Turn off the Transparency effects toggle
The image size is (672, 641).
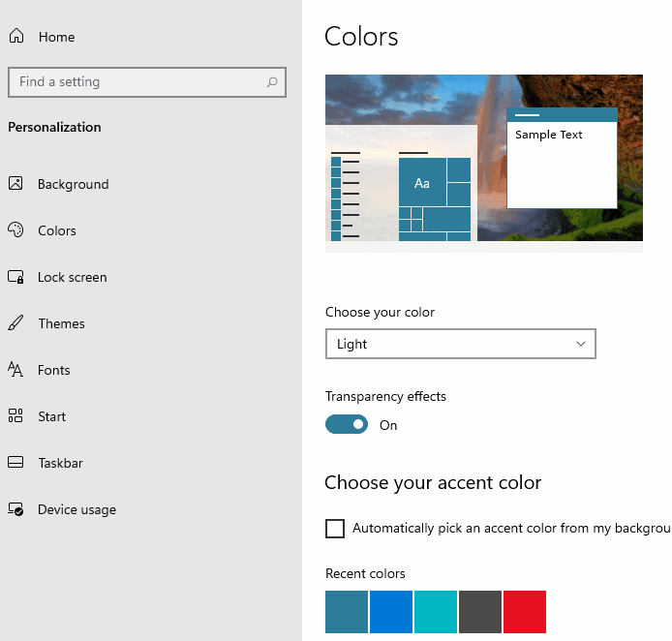tap(347, 425)
